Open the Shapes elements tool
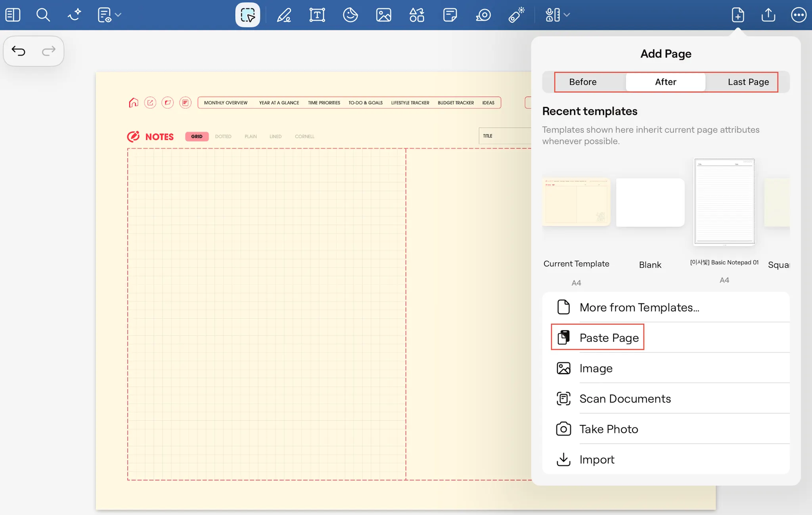This screenshot has width=812, height=515. pyautogui.click(x=417, y=15)
